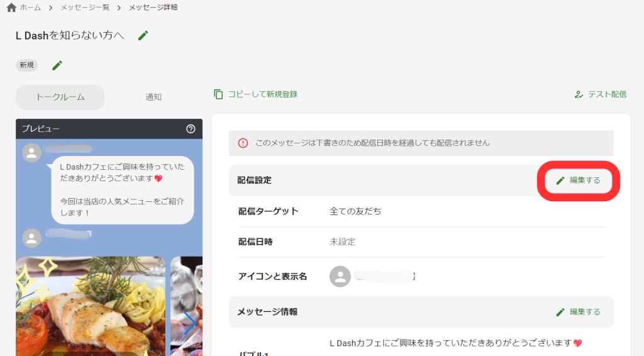Click the draft warning message text

click(x=372, y=143)
